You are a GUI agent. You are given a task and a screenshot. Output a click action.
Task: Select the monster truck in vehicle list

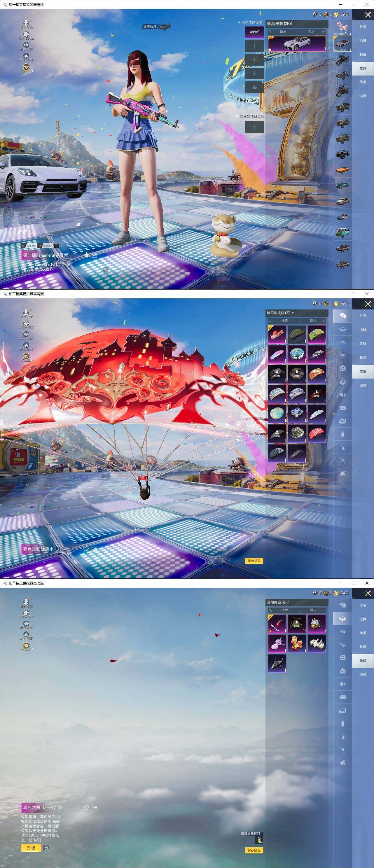[342, 154]
